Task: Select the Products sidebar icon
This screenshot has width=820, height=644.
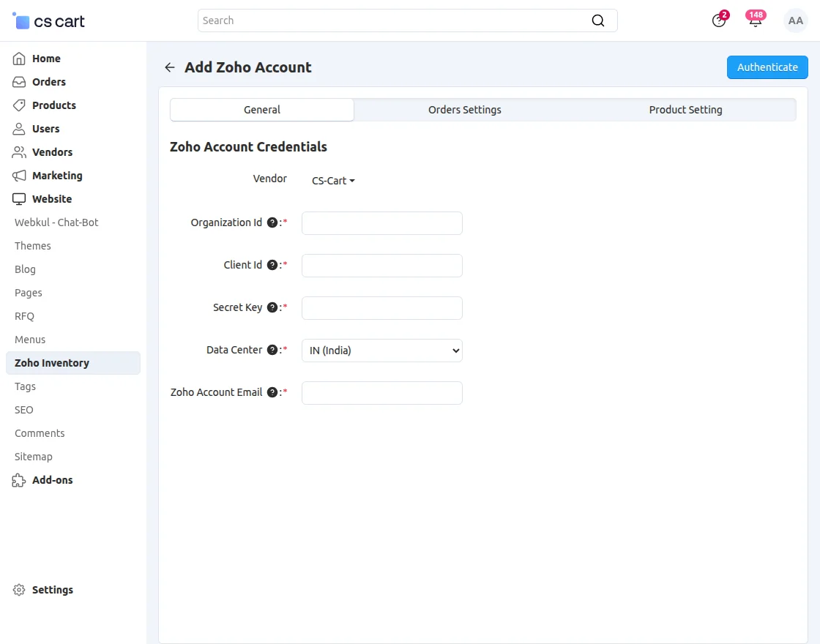Action: click(x=18, y=105)
